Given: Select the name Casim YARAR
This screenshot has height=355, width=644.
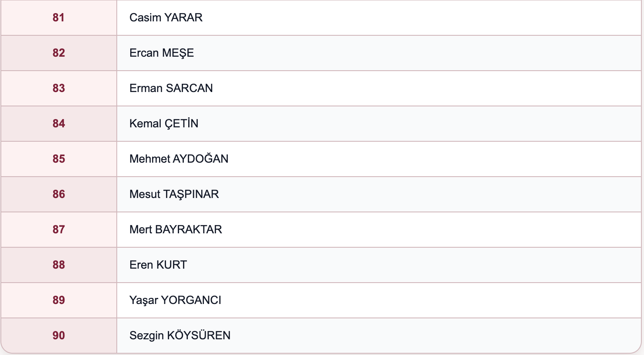Looking at the screenshot, I should coord(166,17).
